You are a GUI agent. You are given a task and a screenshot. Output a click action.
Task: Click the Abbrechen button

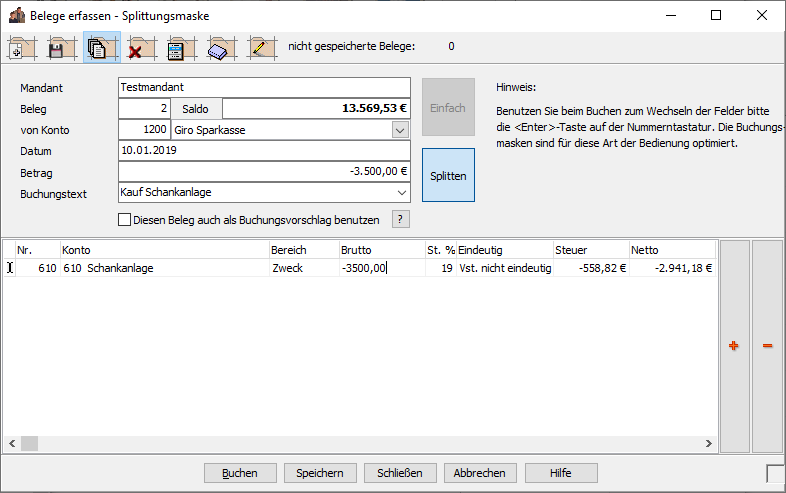coord(480,473)
